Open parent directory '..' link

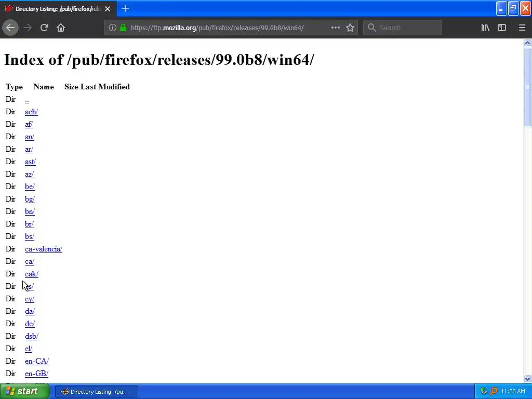tap(27, 100)
